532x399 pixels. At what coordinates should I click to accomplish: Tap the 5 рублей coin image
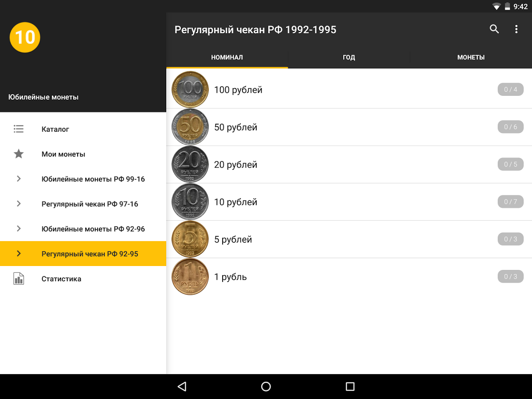[190, 239]
